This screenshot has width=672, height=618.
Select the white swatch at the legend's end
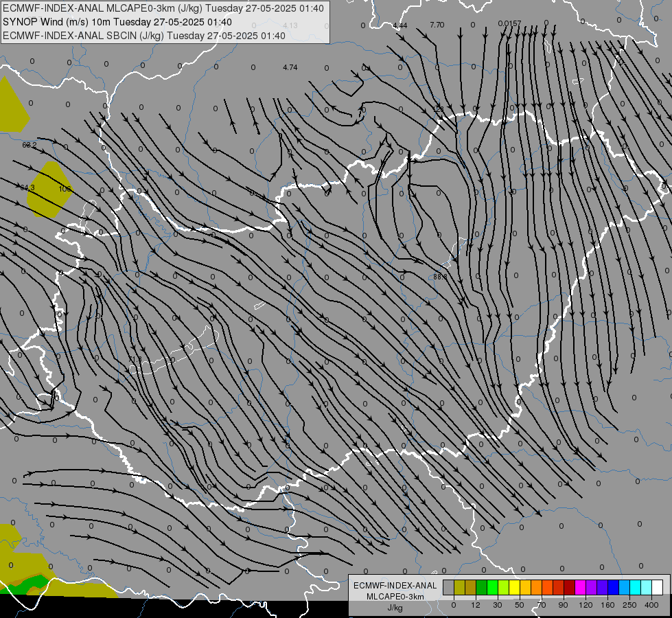click(x=658, y=587)
